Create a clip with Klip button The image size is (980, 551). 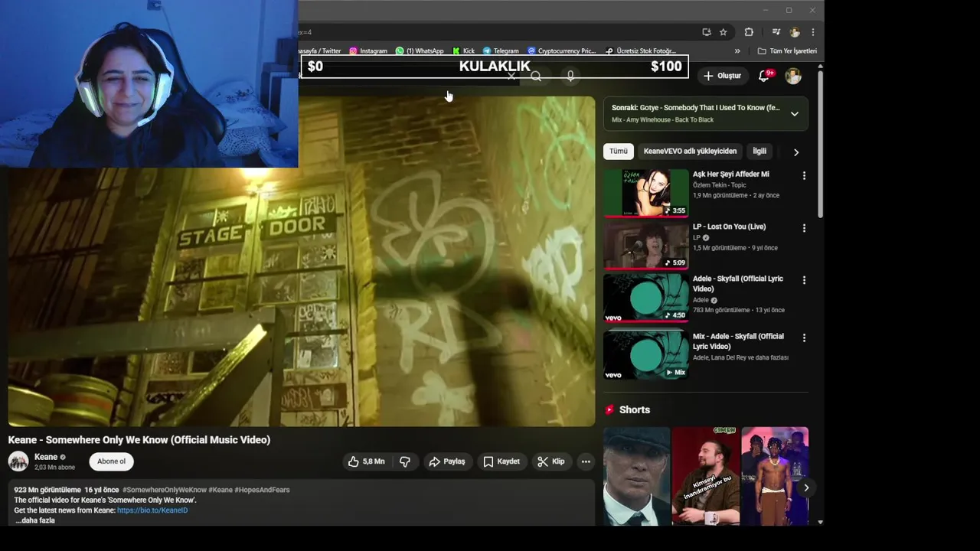(551, 461)
